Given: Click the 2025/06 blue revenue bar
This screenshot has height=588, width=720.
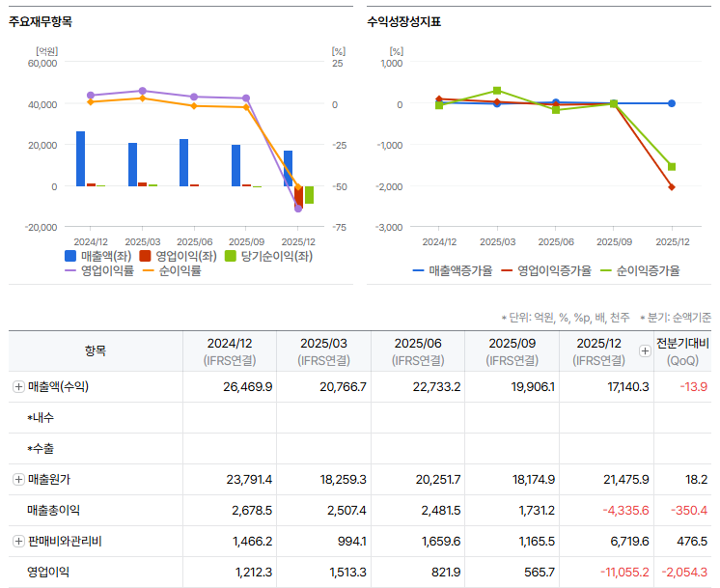Looking at the screenshot, I should click(183, 162).
